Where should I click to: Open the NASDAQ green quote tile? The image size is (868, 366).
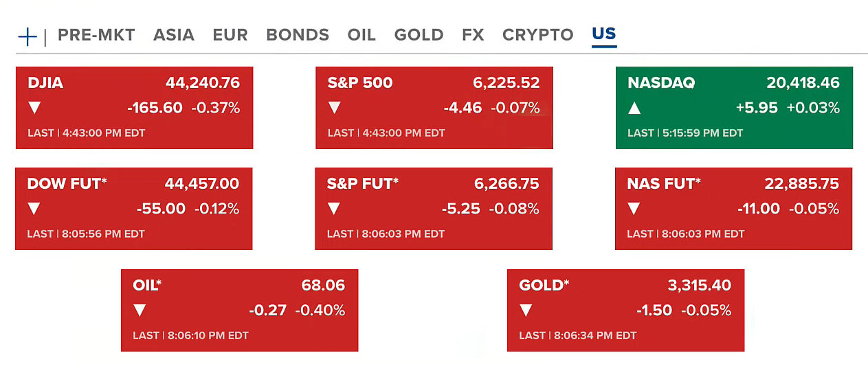click(734, 108)
